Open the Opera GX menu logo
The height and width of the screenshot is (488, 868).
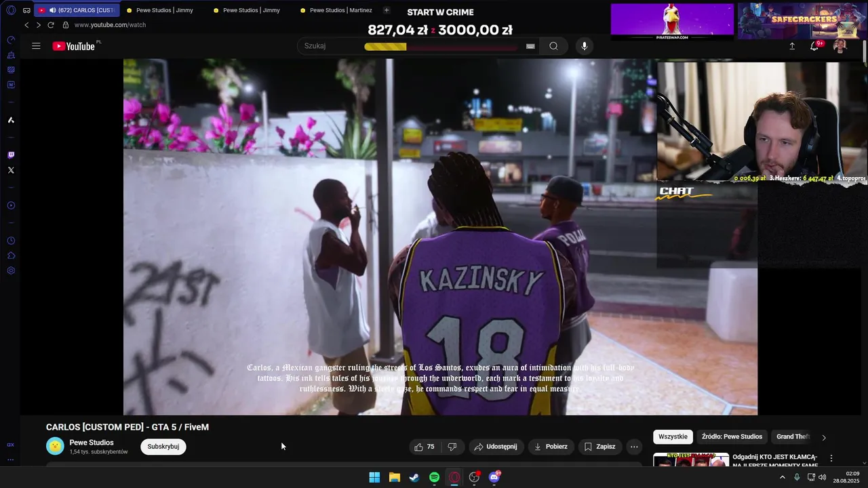[x=11, y=10]
